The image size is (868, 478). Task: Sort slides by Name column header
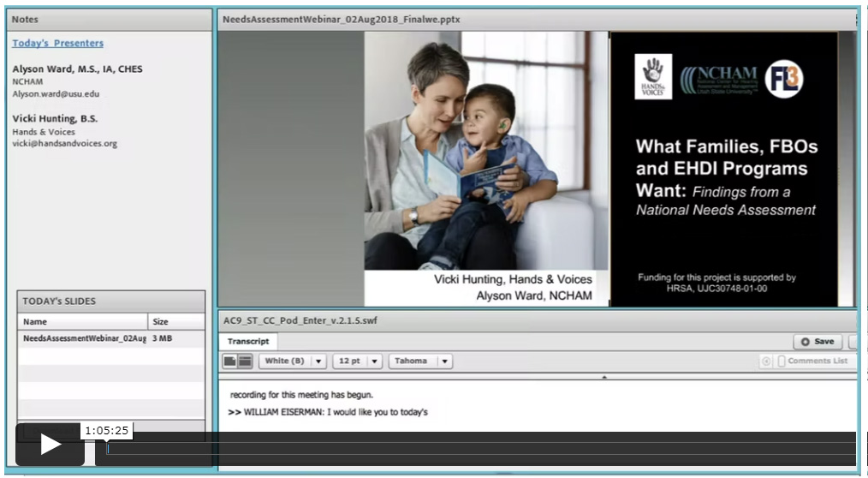(82, 322)
